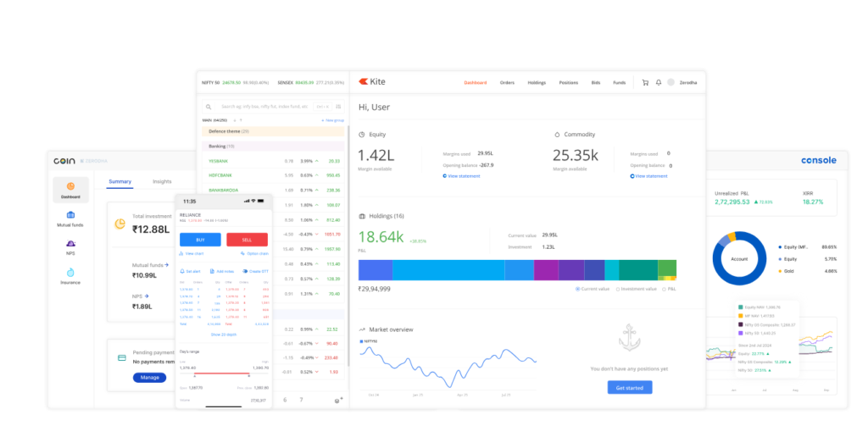The height and width of the screenshot is (426, 868).
Task: Click the notifications bell icon
Action: click(x=659, y=82)
